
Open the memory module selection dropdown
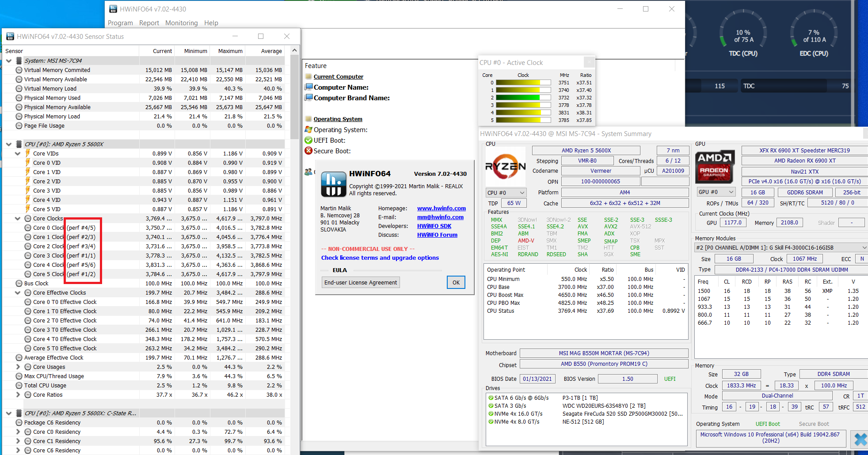click(x=781, y=247)
